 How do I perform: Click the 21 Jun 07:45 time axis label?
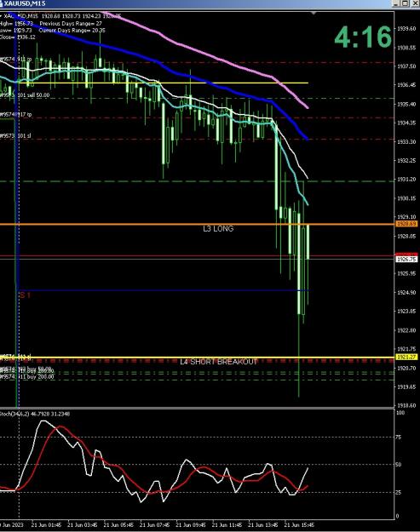coord(155,524)
